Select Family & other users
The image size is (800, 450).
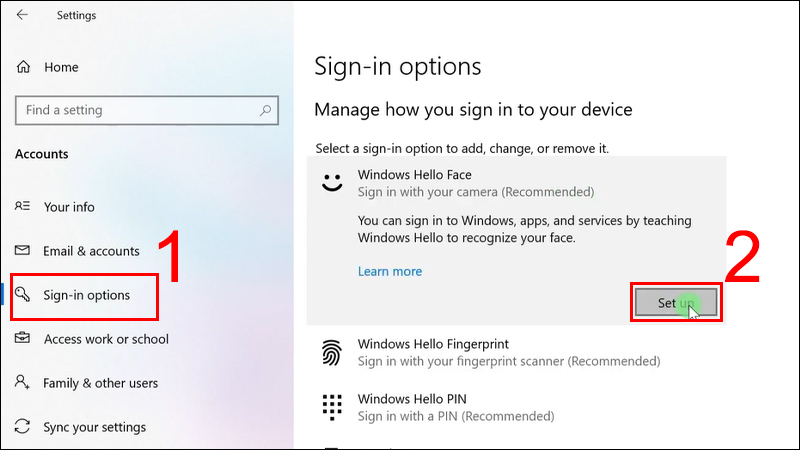pos(101,383)
